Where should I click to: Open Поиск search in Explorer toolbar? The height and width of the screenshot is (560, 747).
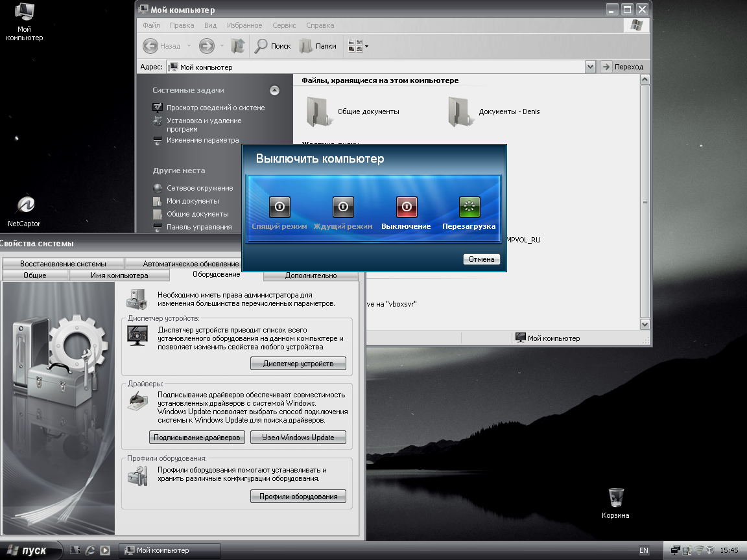[x=272, y=46]
